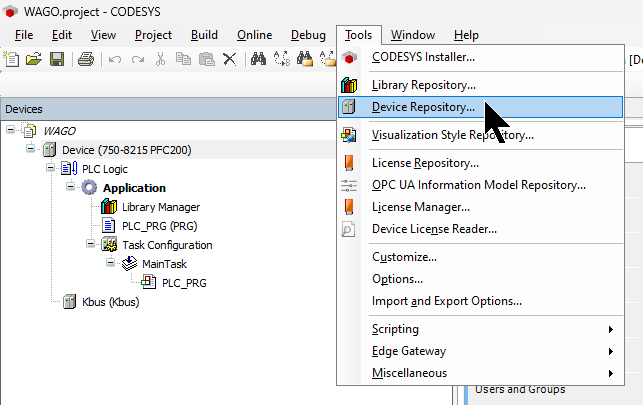Click the Application gear icon
The height and width of the screenshot is (405, 643).
click(89, 188)
